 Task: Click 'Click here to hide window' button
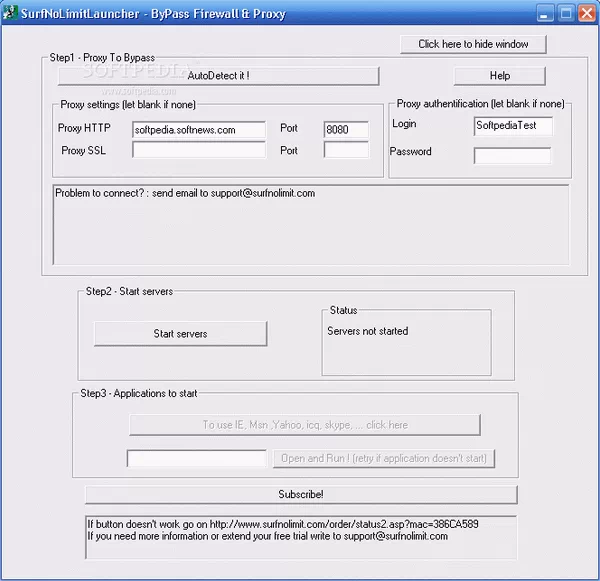pos(473,44)
